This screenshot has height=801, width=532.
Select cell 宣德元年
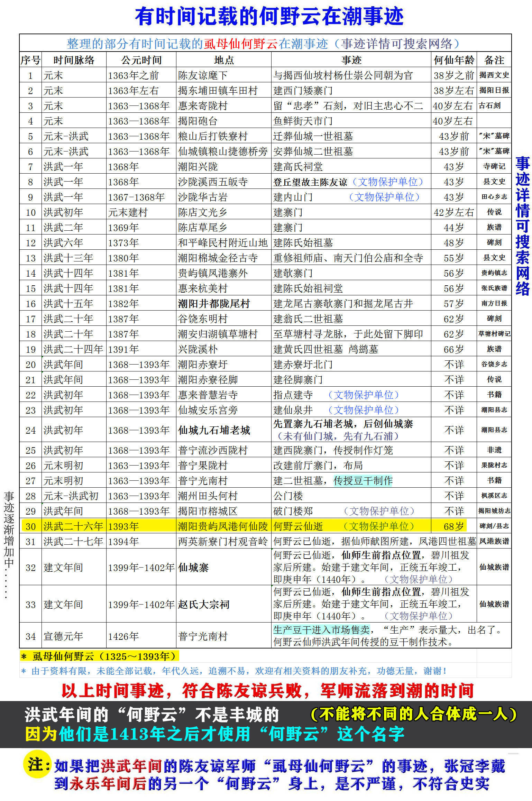(74, 636)
